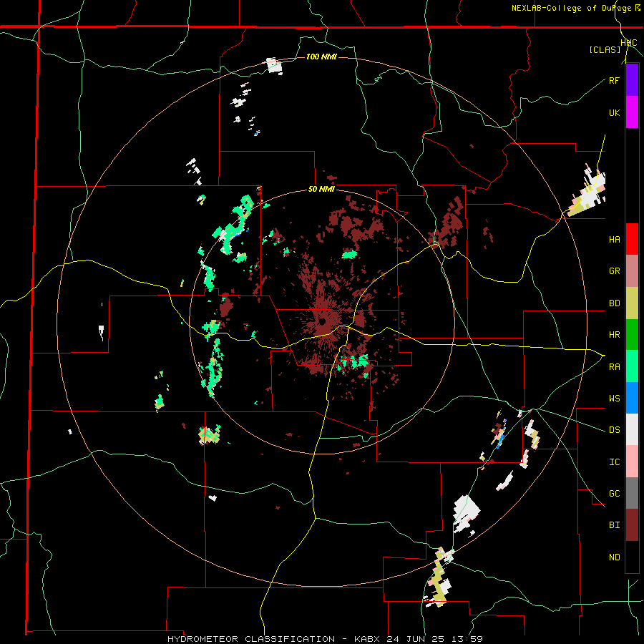Click the BI brown legend swatch
The image size is (644, 644).
(x=632, y=525)
